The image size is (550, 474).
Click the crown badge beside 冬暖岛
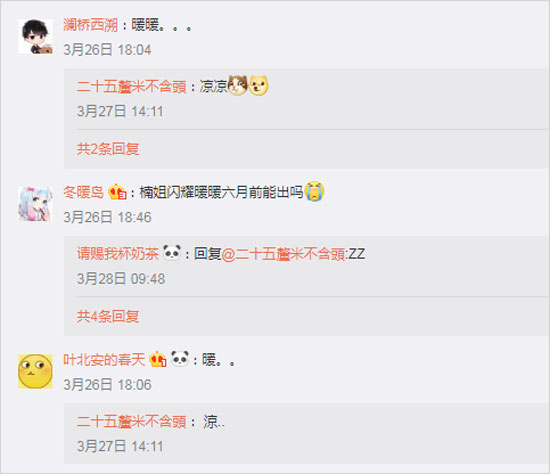117,192
